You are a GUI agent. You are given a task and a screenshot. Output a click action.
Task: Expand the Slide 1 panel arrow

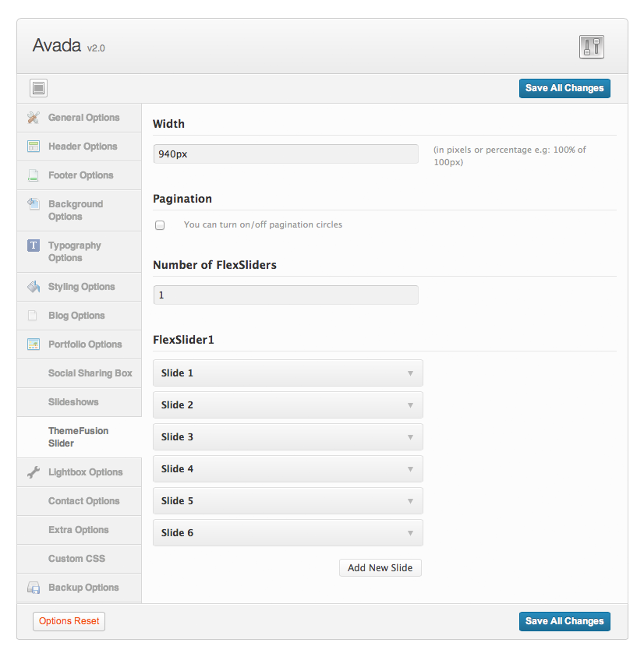(410, 373)
